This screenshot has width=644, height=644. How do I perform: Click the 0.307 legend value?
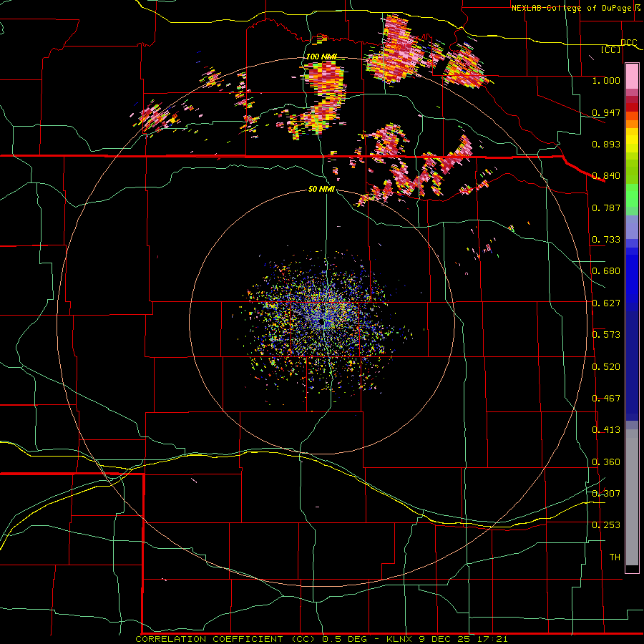(606, 494)
